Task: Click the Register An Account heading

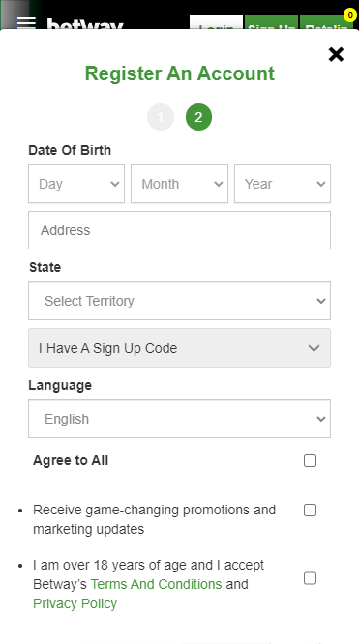Action: (180, 73)
